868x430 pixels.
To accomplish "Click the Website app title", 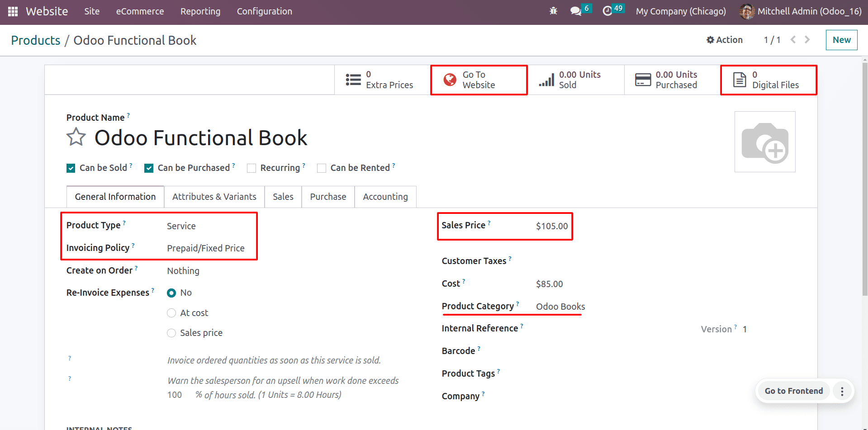I will point(47,11).
